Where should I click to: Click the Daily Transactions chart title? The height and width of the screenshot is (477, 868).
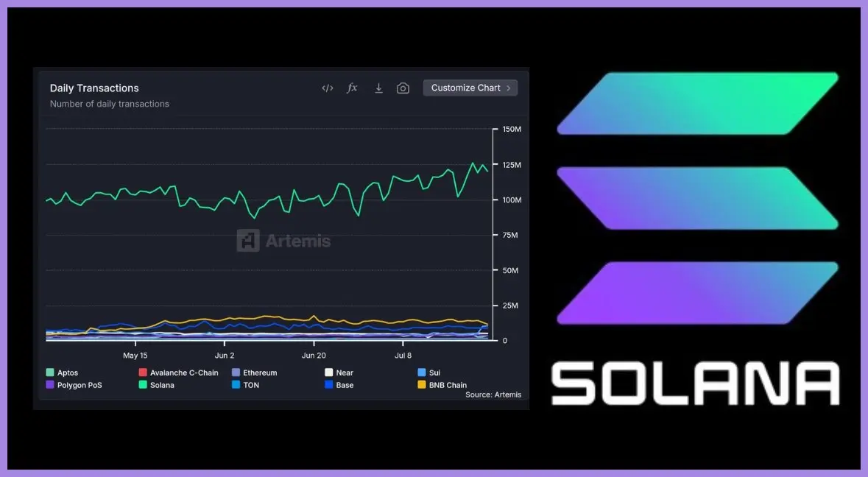(94, 88)
